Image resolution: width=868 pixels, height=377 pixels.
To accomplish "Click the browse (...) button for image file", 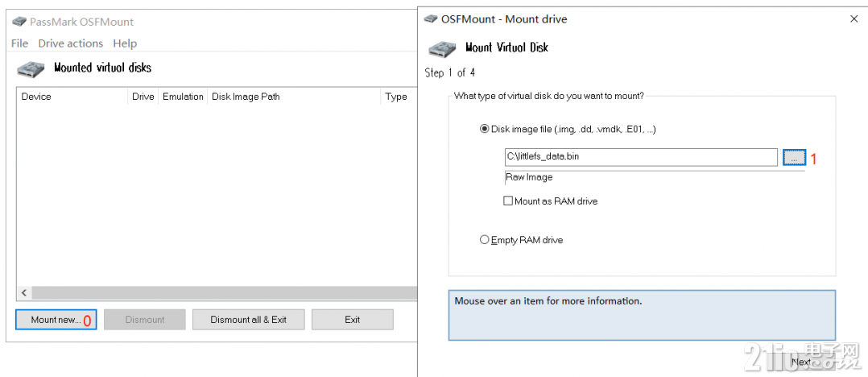I will [x=795, y=157].
